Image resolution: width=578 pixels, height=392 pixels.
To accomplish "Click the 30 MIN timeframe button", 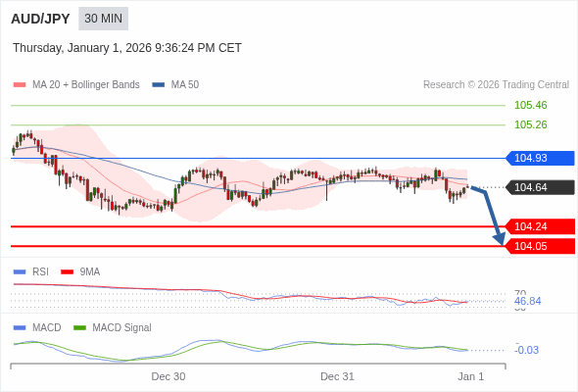I will tap(103, 19).
